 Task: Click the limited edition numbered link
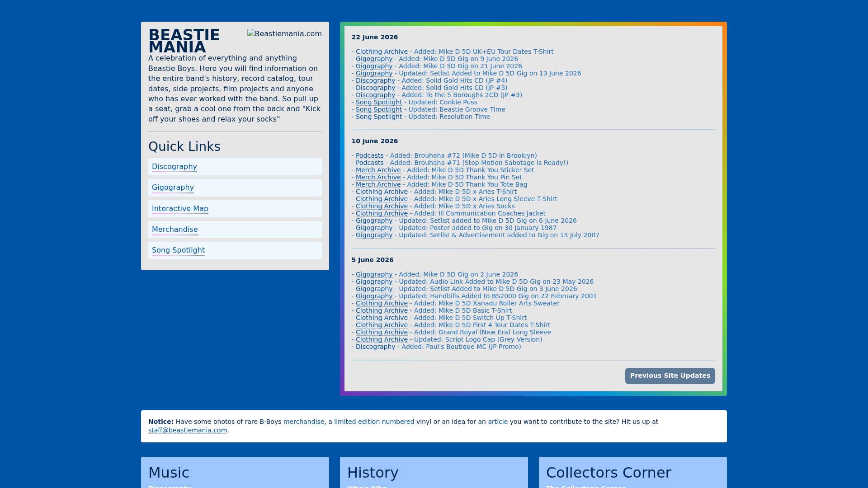pyautogui.click(x=375, y=422)
